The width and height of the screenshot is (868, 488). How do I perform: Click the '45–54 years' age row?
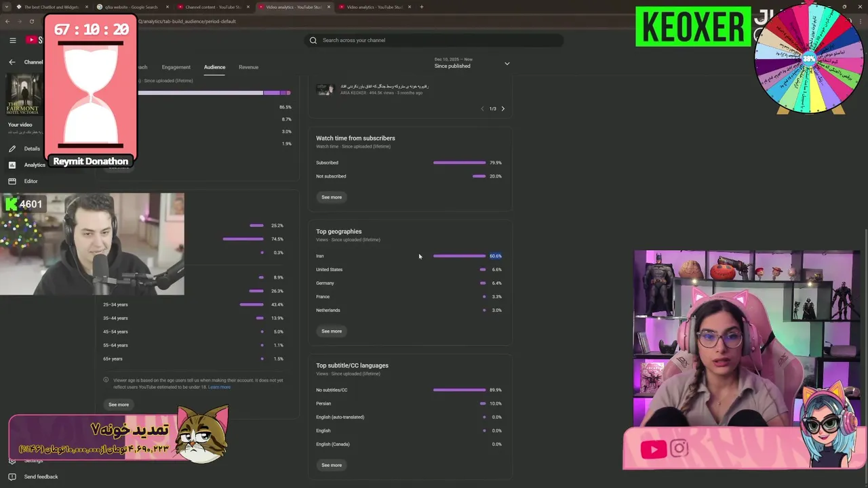click(193, 331)
